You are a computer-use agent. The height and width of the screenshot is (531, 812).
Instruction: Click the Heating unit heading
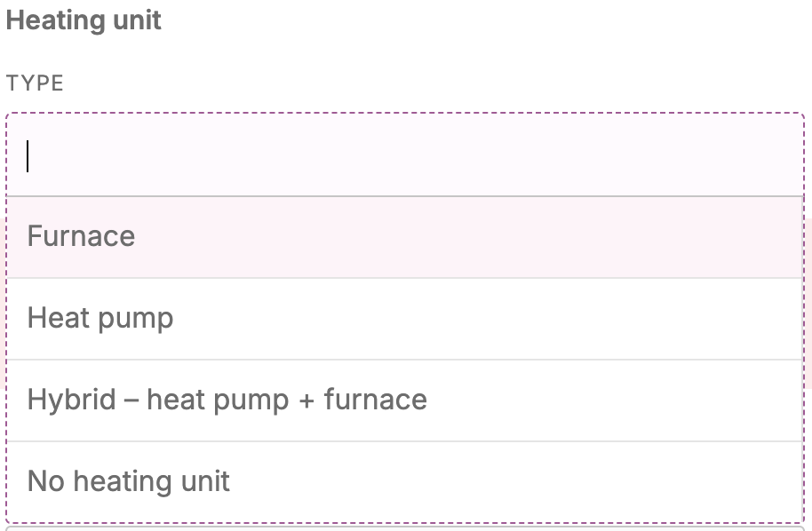84,20
